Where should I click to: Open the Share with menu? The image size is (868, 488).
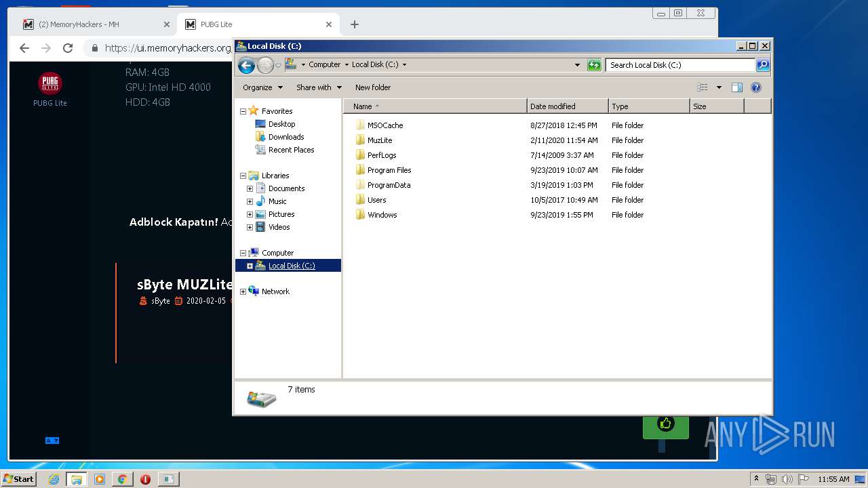[319, 87]
